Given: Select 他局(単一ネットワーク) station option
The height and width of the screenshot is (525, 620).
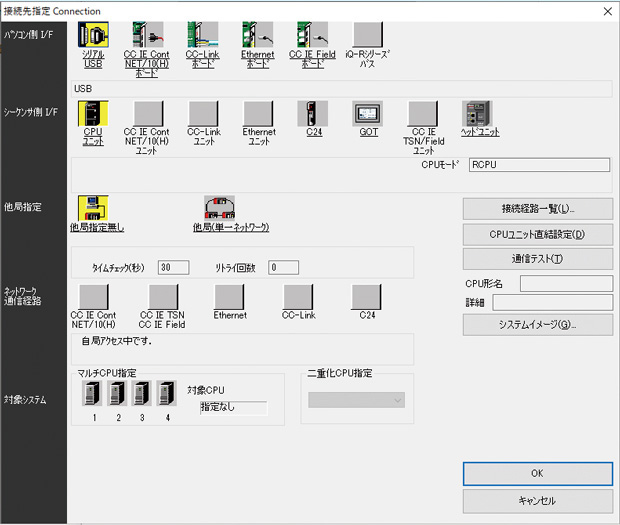Looking at the screenshot, I should click(x=220, y=208).
